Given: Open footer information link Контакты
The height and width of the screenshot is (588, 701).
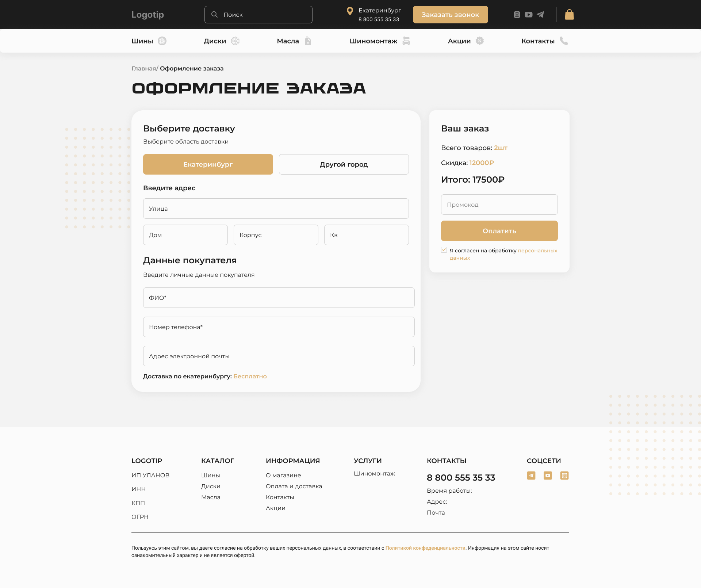Looking at the screenshot, I should pyautogui.click(x=280, y=497).
